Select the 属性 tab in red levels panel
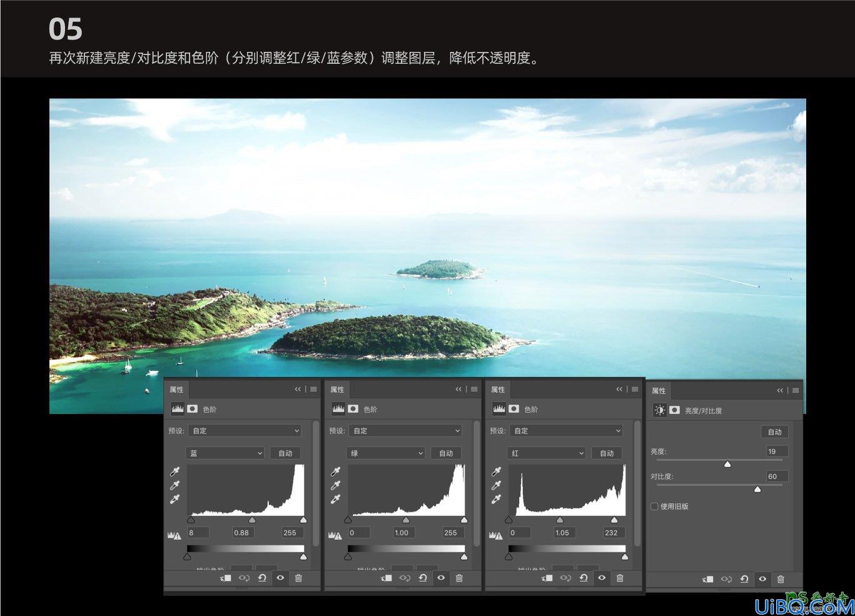Image resolution: width=855 pixels, height=616 pixels. tap(498, 390)
